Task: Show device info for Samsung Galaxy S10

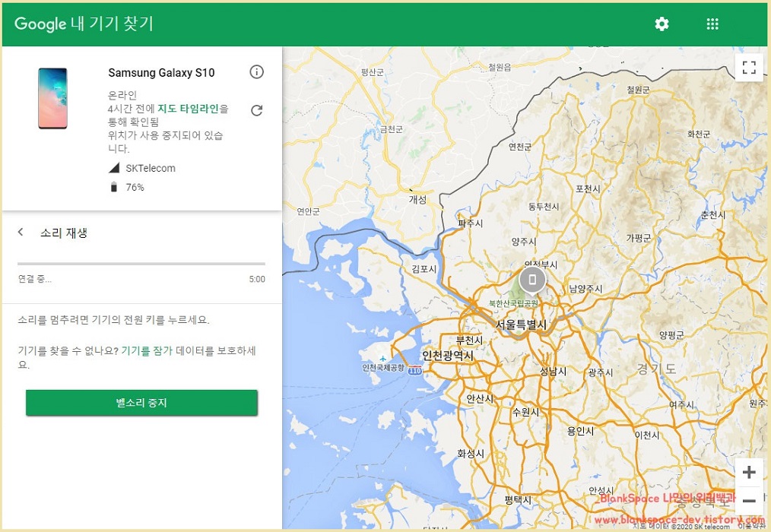Action: click(256, 71)
